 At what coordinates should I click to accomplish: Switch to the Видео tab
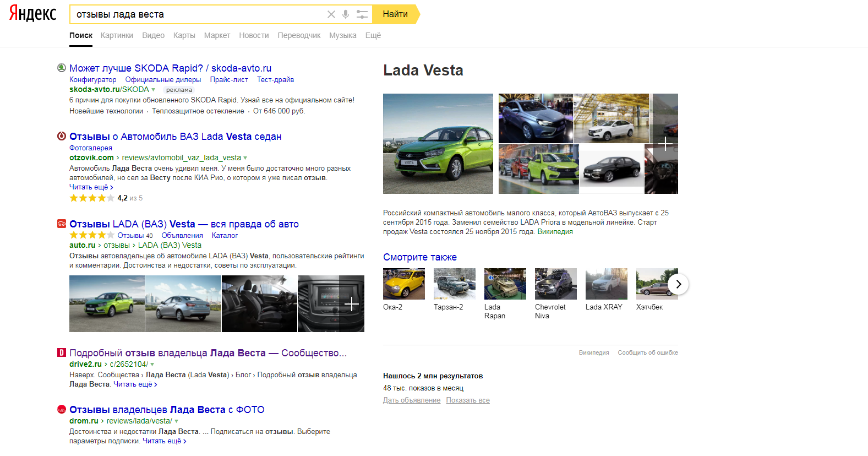pyautogui.click(x=153, y=35)
